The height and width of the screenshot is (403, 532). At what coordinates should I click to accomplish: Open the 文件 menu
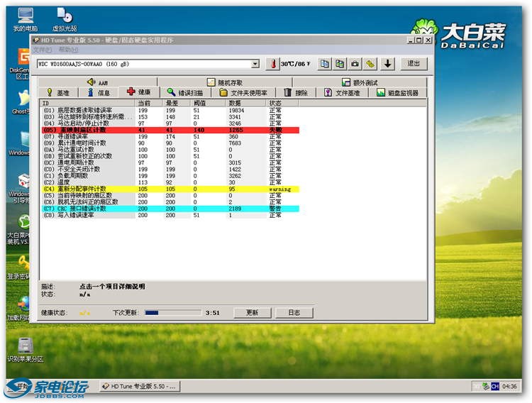click(43, 50)
